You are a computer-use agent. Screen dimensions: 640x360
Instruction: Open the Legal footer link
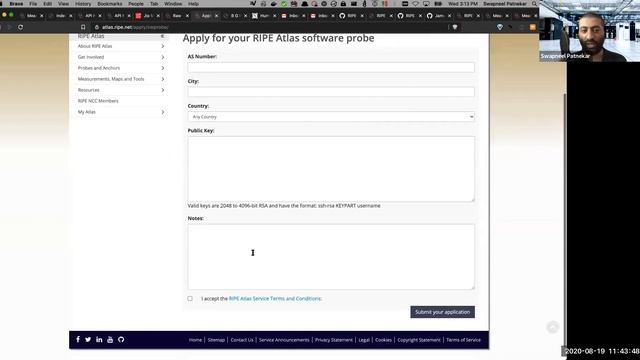pos(364,340)
